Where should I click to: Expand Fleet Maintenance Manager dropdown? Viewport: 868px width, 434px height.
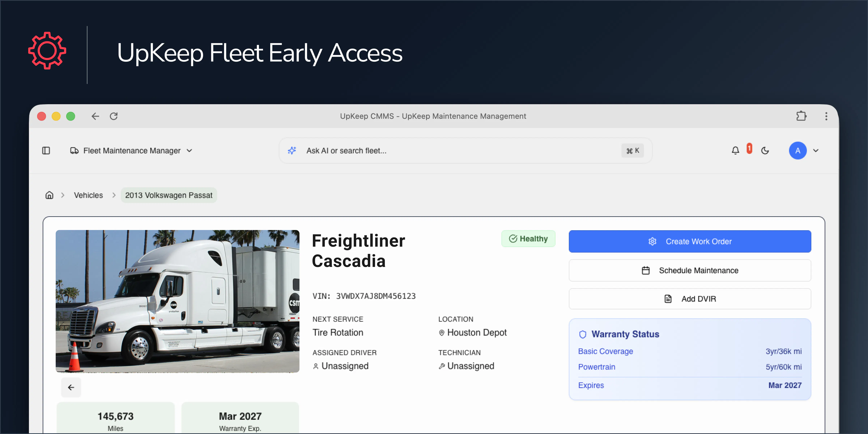(131, 151)
